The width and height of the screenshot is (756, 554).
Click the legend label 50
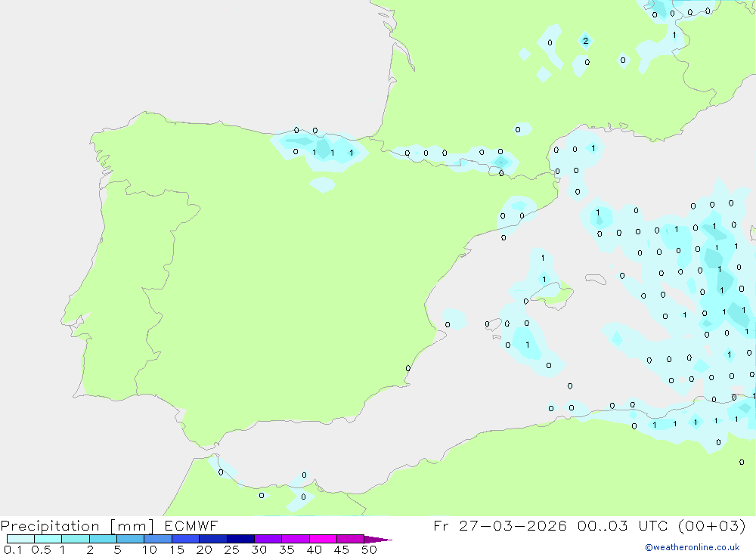(x=368, y=549)
